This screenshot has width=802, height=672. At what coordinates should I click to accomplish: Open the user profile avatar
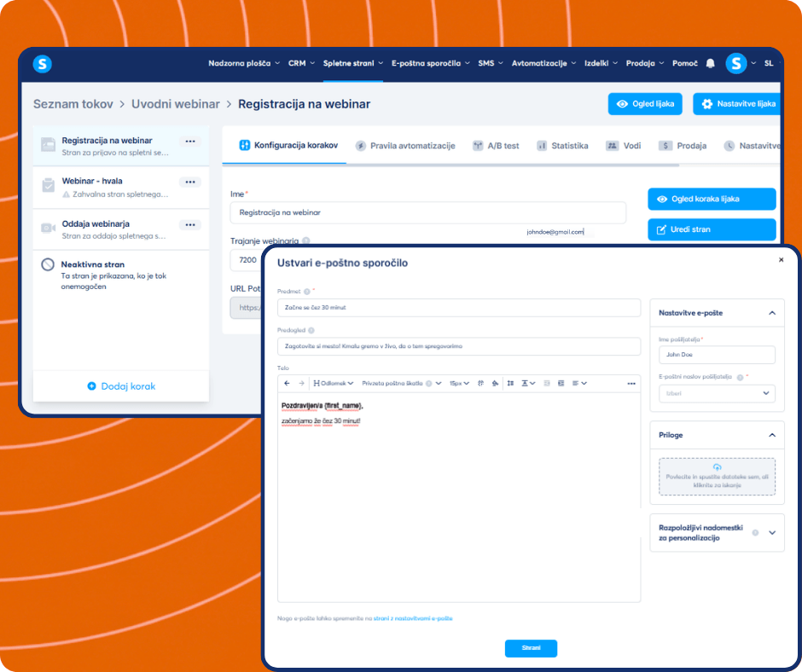coord(735,63)
